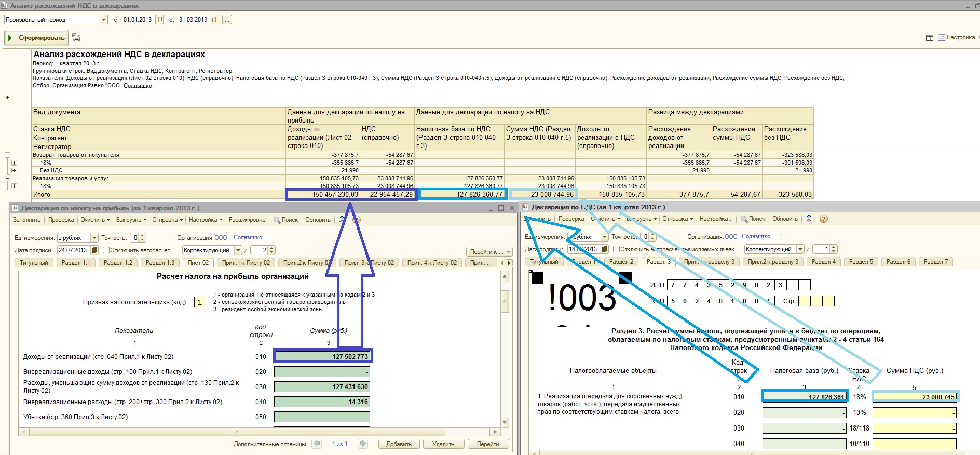The width and height of the screenshot is (980, 455).
Task: Open Прил. 4 к Листу 02 tab
Action: click(x=432, y=263)
